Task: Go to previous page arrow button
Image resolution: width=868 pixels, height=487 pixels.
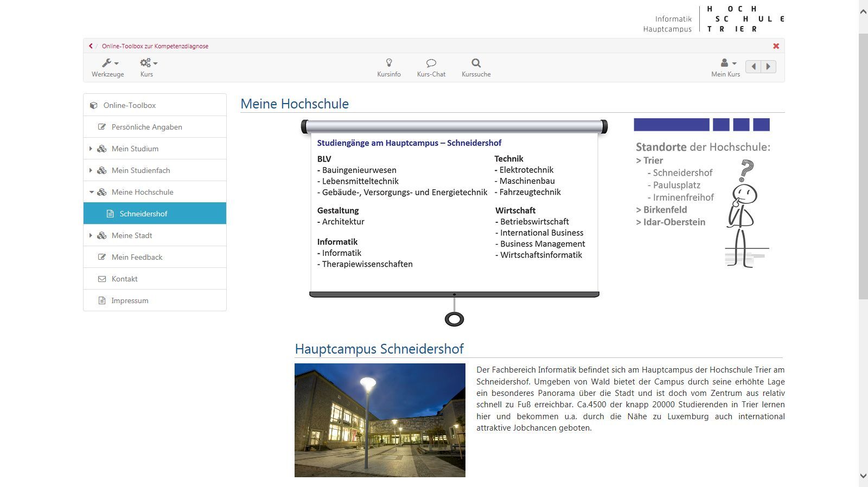Action: tap(753, 67)
